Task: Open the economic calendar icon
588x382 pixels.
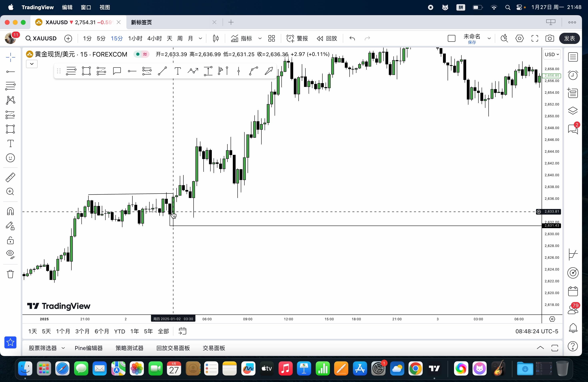Action: pos(573,291)
